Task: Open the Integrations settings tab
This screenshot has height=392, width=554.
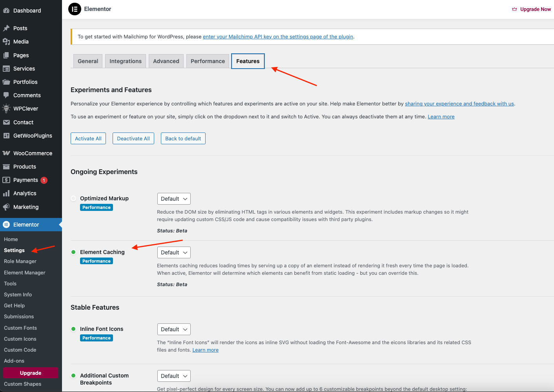Action: (x=126, y=61)
